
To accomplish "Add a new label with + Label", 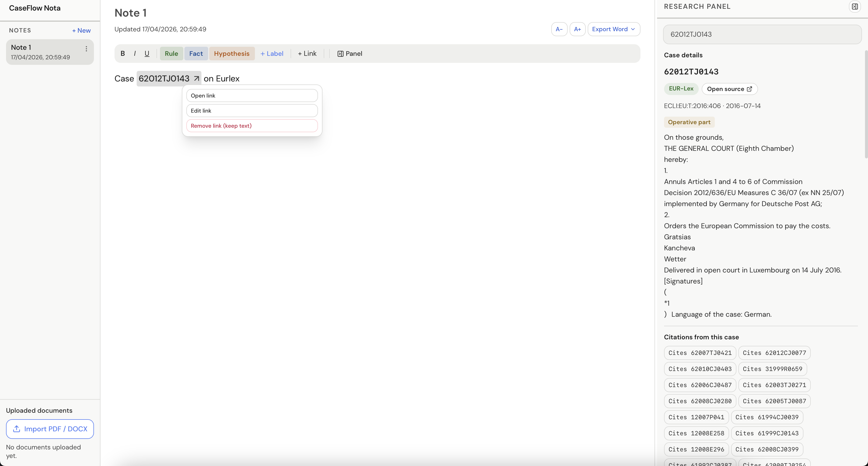I will tap(272, 53).
